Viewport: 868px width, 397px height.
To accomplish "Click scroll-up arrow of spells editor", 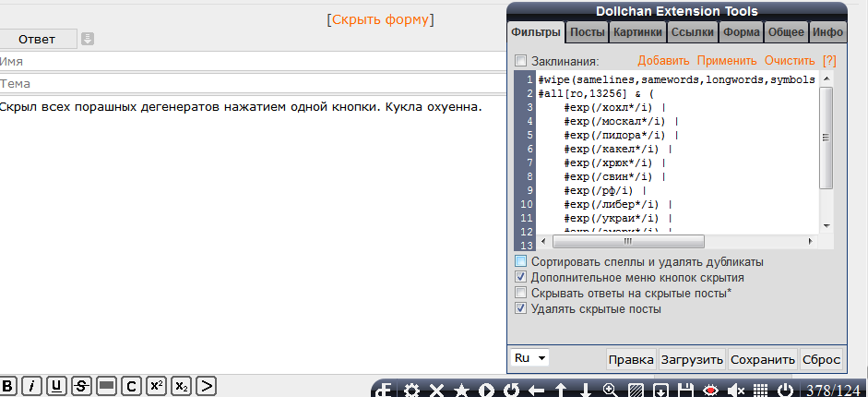I will (826, 78).
